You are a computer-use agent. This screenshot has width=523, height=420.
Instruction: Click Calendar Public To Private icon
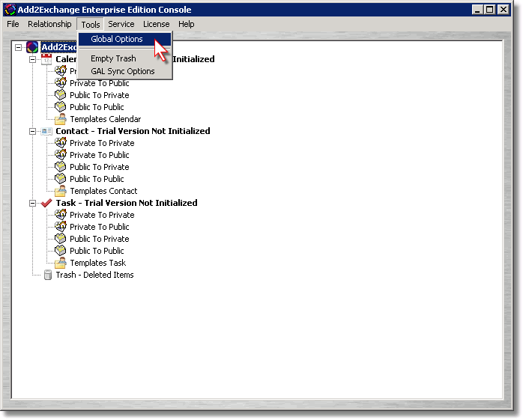(61, 95)
